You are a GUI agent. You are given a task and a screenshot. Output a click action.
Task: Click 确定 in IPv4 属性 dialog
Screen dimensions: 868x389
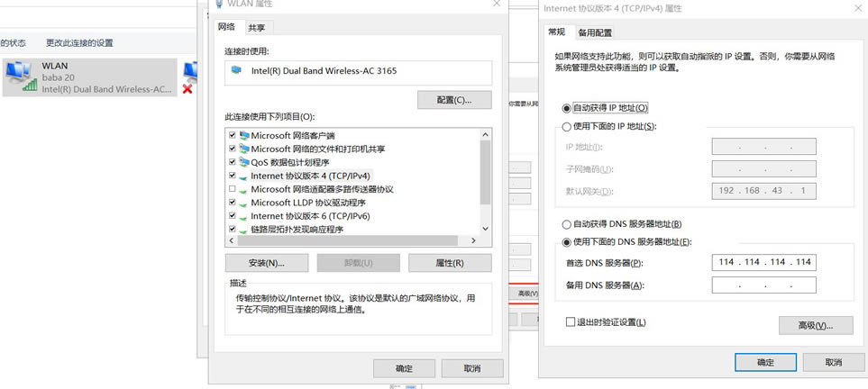point(765,363)
